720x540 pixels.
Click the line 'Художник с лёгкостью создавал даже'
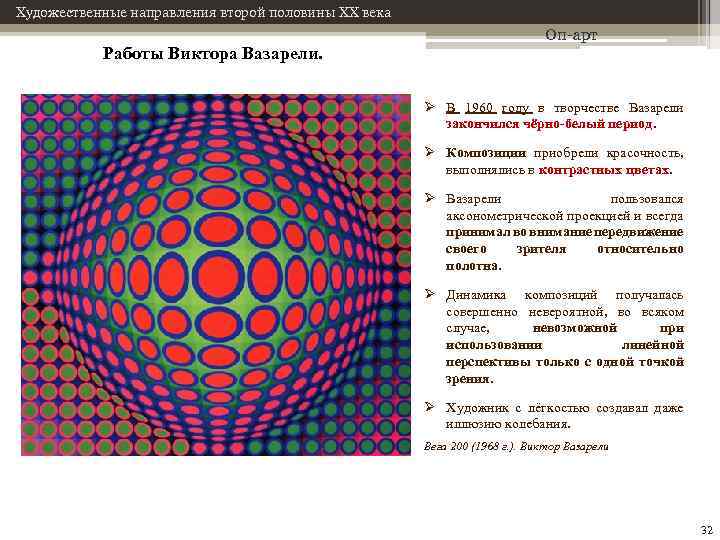coord(564,408)
